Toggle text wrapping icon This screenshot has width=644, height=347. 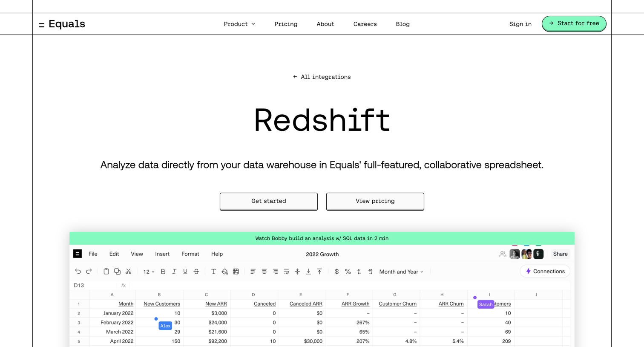tap(286, 272)
